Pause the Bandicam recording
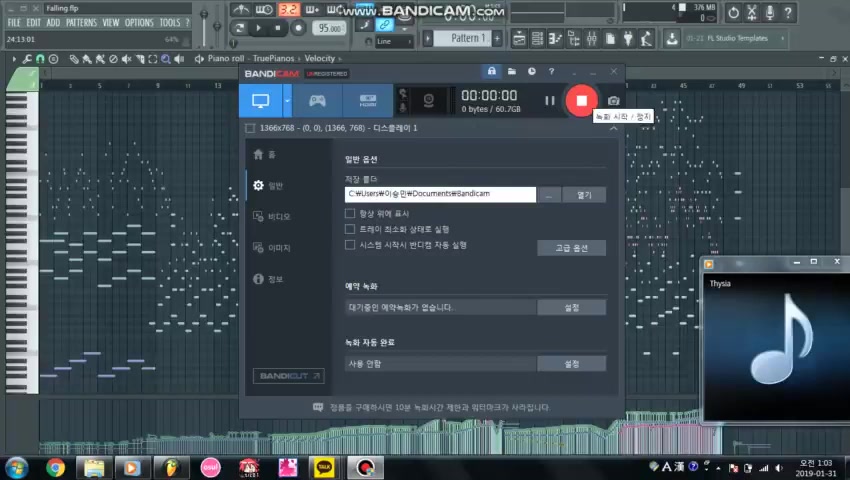Viewport: 850px width, 480px height. coord(550,100)
